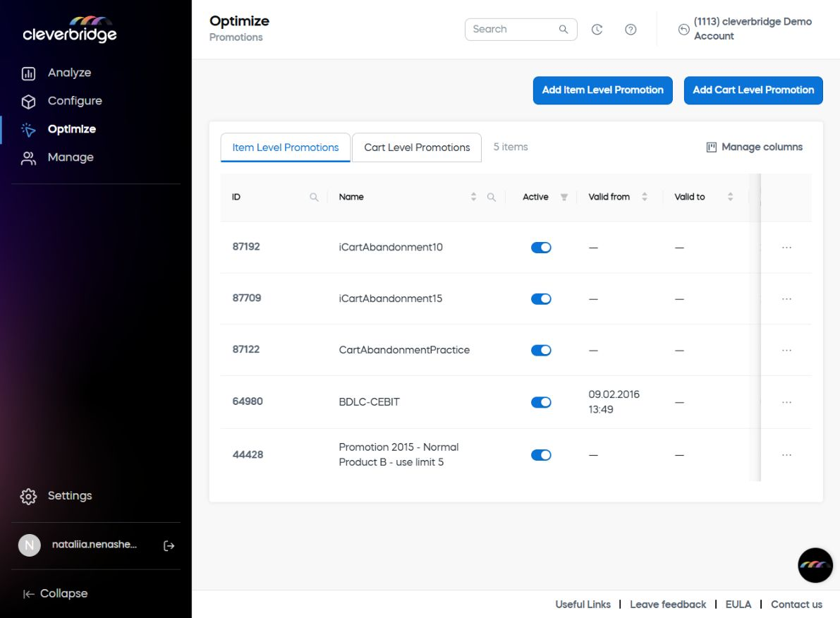
Task: Open the history clock icon in header
Action: (597, 30)
